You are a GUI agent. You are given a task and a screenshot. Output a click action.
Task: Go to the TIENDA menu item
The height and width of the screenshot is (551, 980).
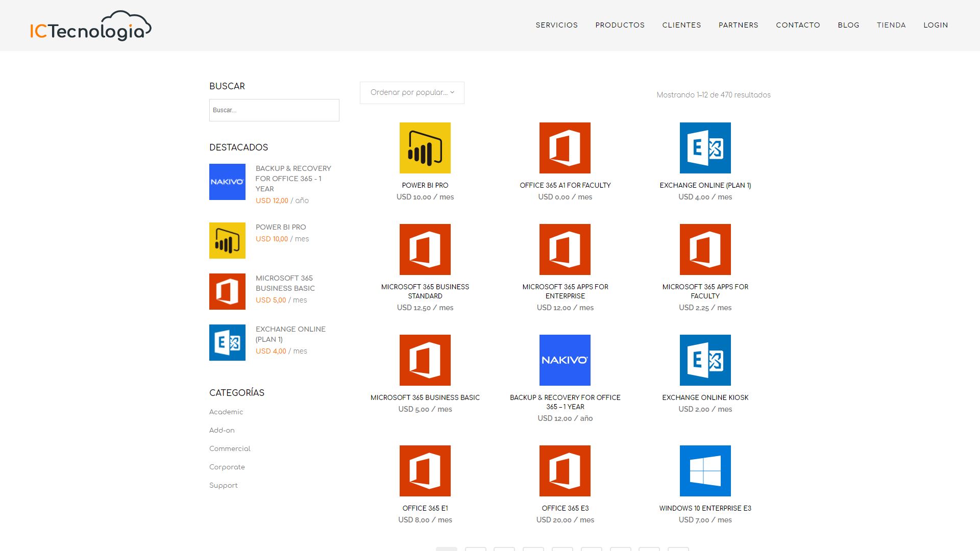click(891, 25)
